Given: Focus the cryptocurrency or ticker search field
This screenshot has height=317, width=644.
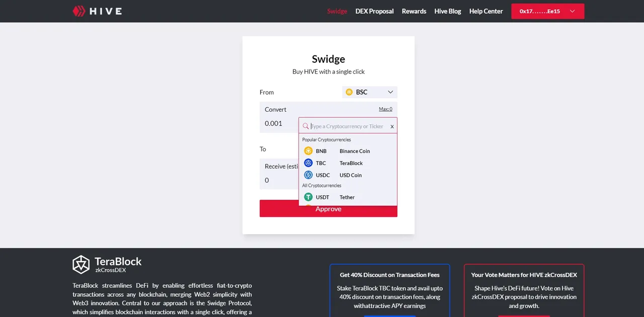Looking at the screenshot, I should click(348, 126).
